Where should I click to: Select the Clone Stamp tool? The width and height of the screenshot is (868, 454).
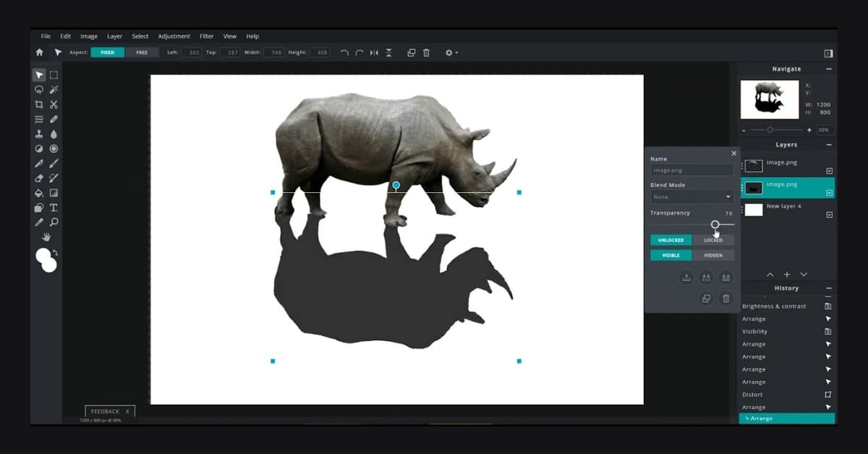click(x=39, y=134)
